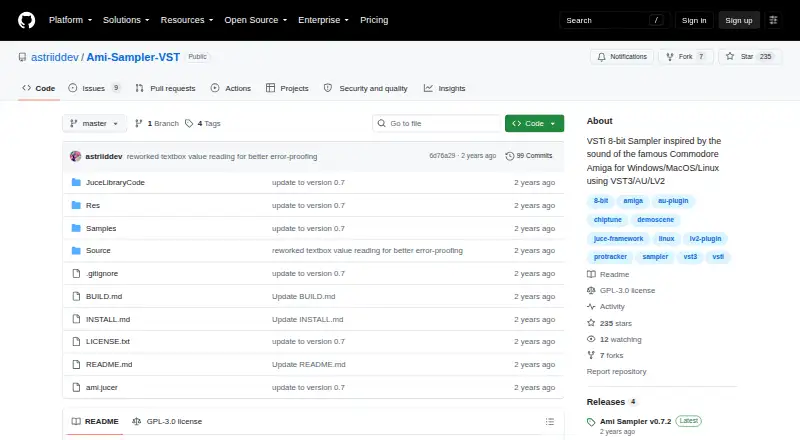Switch to the Issues tab
Screen dimensions: 800x440
[x=94, y=88]
